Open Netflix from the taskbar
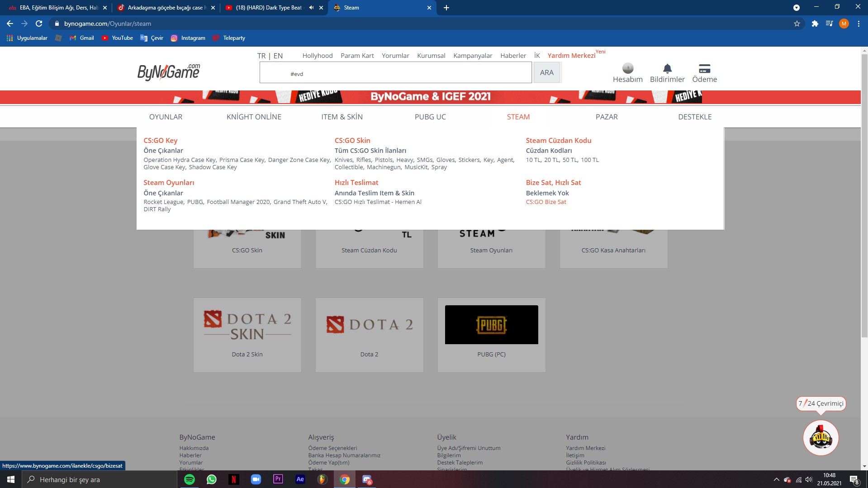Image resolution: width=868 pixels, height=488 pixels. pyautogui.click(x=234, y=479)
